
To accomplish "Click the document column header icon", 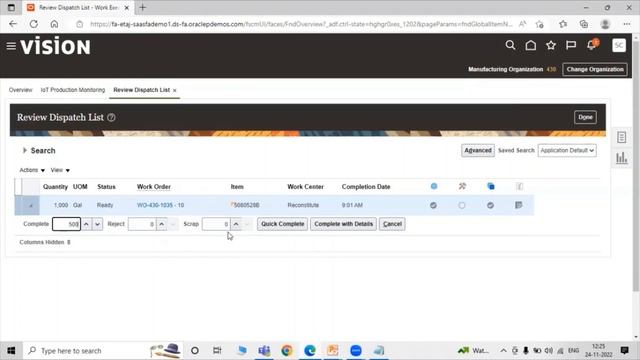I will point(519,187).
